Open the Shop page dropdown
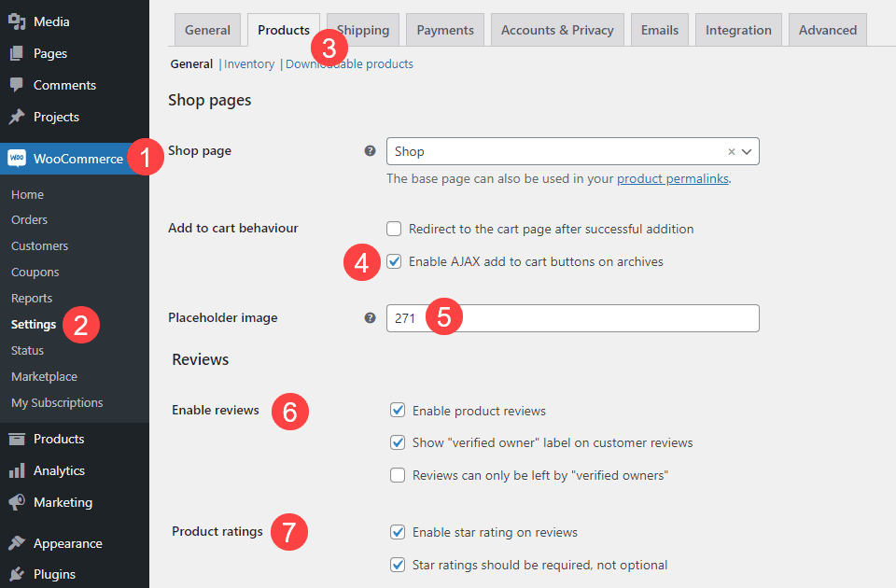 (x=745, y=150)
